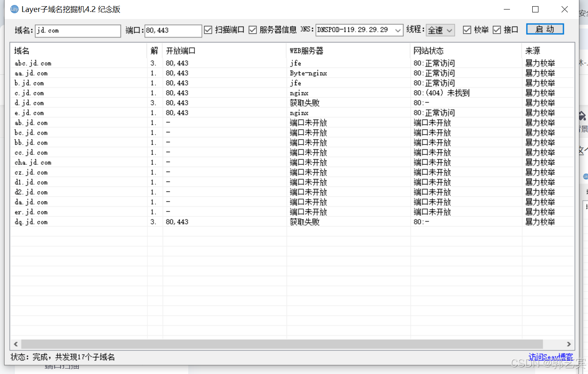The width and height of the screenshot is (588, 374).
Task: Sort by the 来源 column header
Action: pyautogui.click(x=548, y=51)
